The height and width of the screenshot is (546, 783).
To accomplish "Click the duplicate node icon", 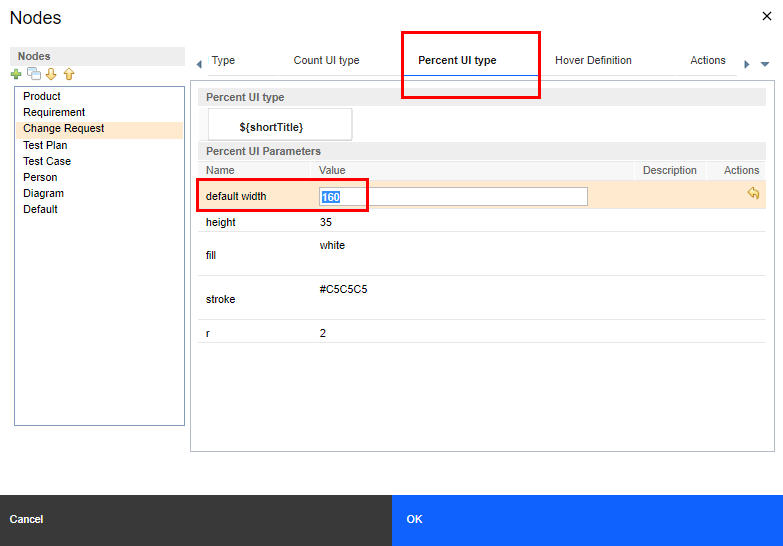I will click(x=34, y=75).
